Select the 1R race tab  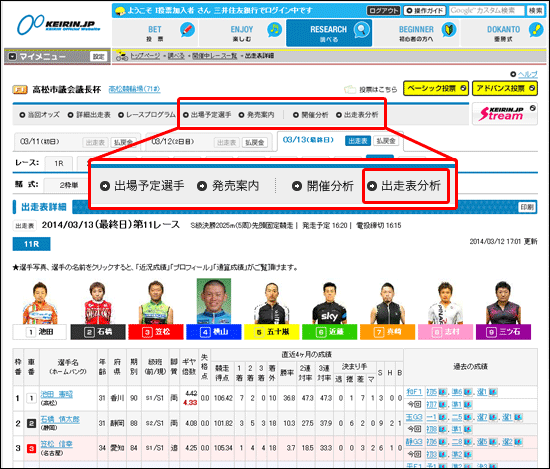pos(59,163)
